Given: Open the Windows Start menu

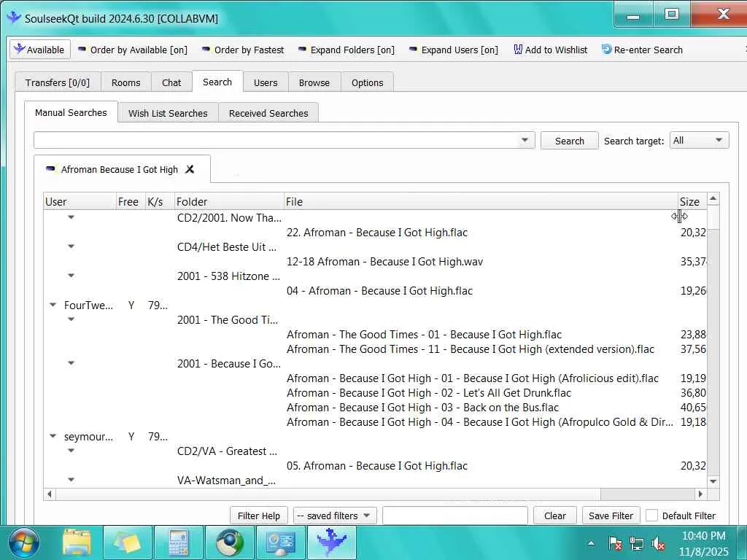Looking at the screenshot, I should click(x=24, y=542).
